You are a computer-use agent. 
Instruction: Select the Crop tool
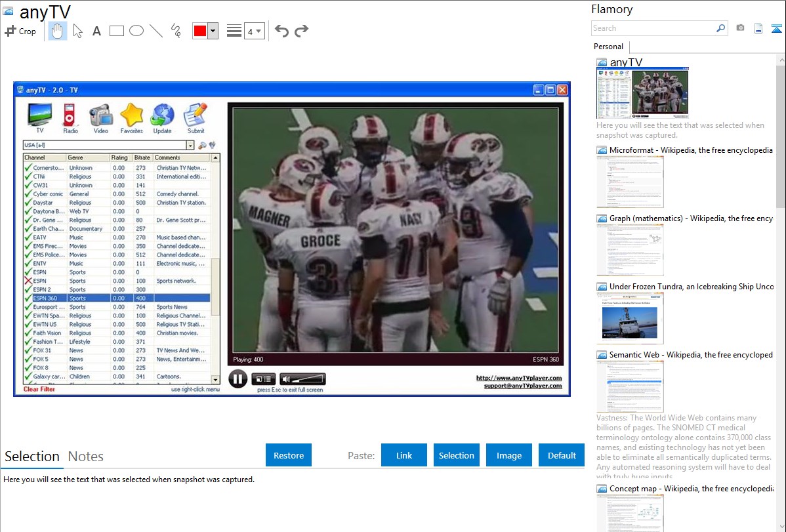click(20, 31)
